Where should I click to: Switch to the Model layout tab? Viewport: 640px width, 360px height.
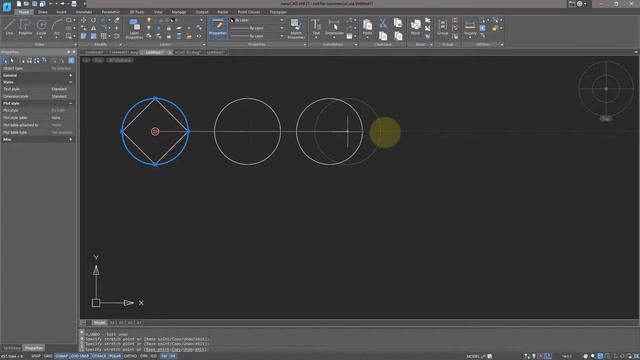100,323
